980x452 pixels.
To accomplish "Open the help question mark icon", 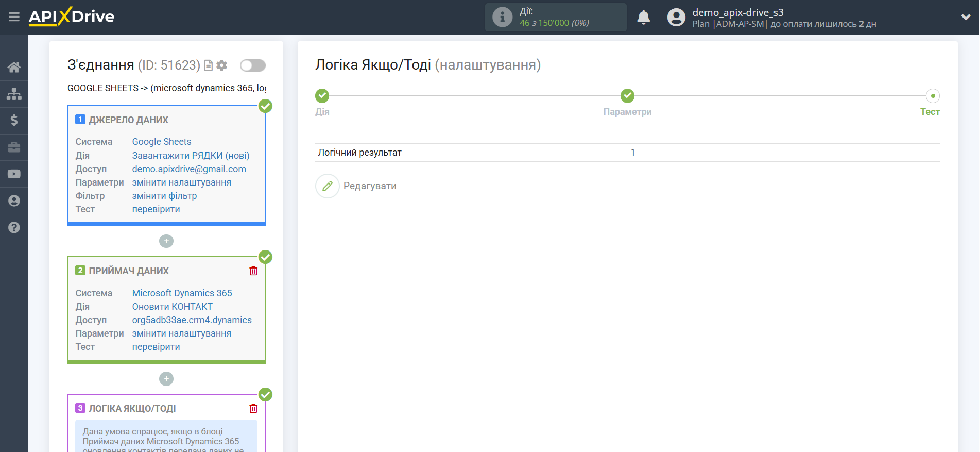I will [x=14, y=227].
